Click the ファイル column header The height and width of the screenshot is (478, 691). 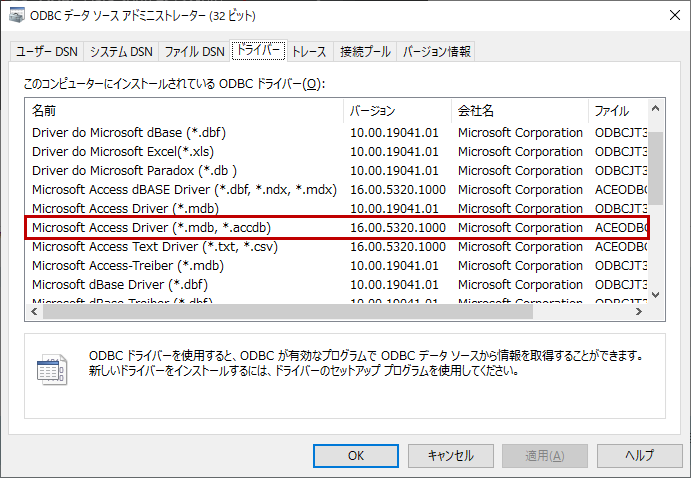click(x=617, y=111)
